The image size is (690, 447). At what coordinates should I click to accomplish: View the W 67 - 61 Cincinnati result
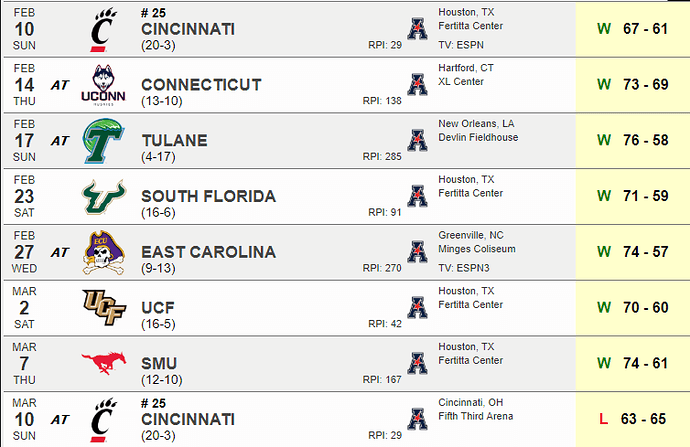click(x=632, y=29)
